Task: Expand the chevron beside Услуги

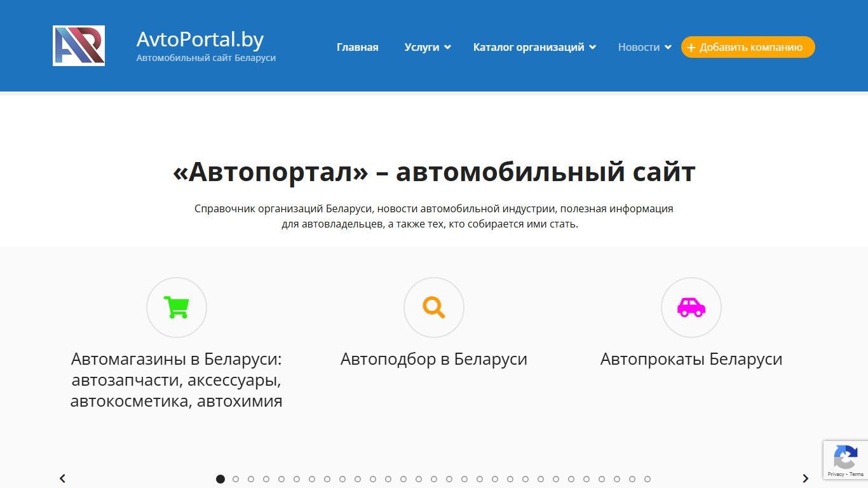Action: [447, 47]
